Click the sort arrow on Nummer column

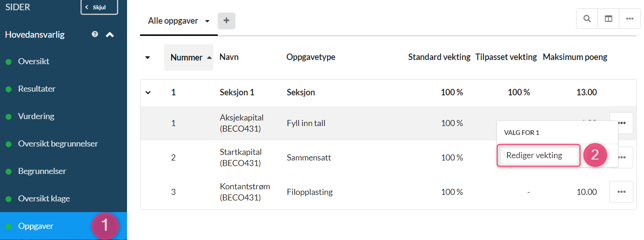(x=209, y=57)
